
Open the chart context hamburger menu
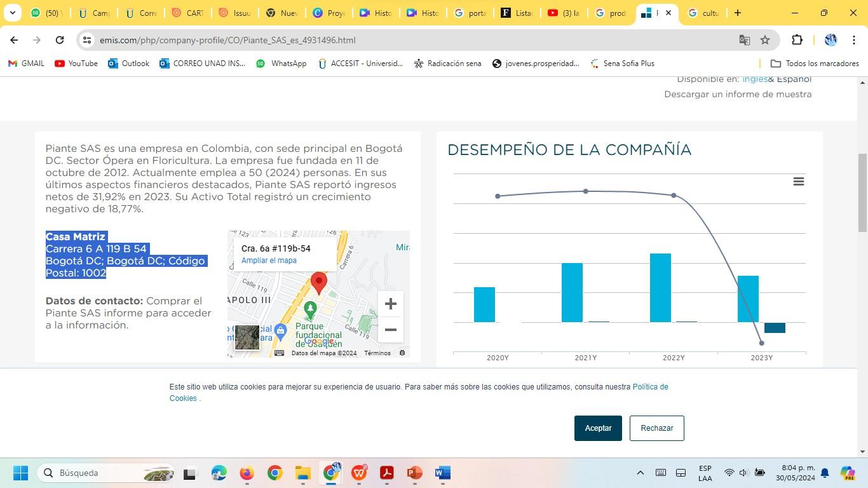pyautogui.click(x=799, y=182)
